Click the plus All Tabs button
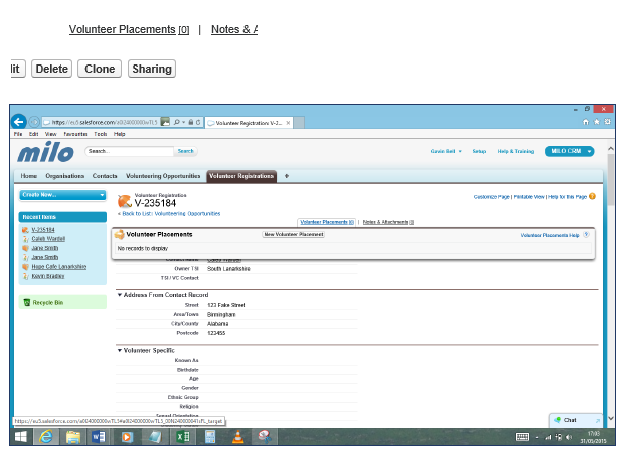The height and width of the screenshot is (451, 621). point(287,176)
